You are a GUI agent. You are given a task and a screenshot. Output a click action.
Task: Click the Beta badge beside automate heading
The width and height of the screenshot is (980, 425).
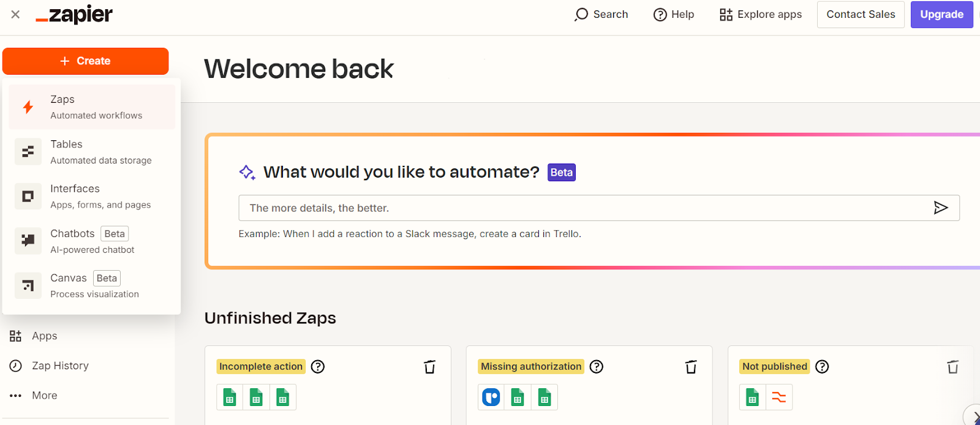point(561,173)
